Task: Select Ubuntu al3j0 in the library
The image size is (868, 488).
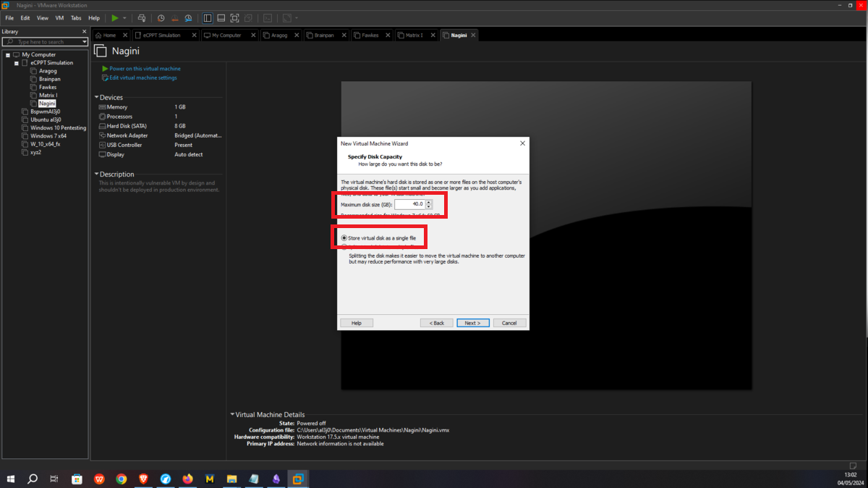Action: coord(46,119)
